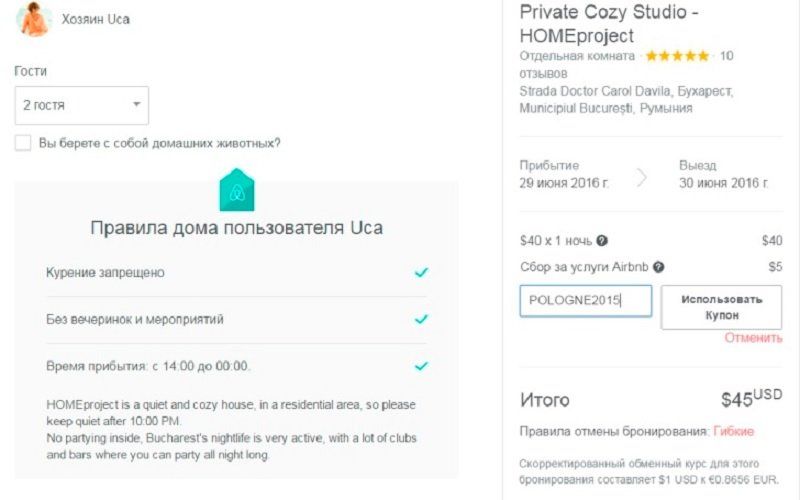Click the coupon code input field
Image resolution: width=800 pixels, height=500 pixels.
pyautogui.click(x=585, y=301)
